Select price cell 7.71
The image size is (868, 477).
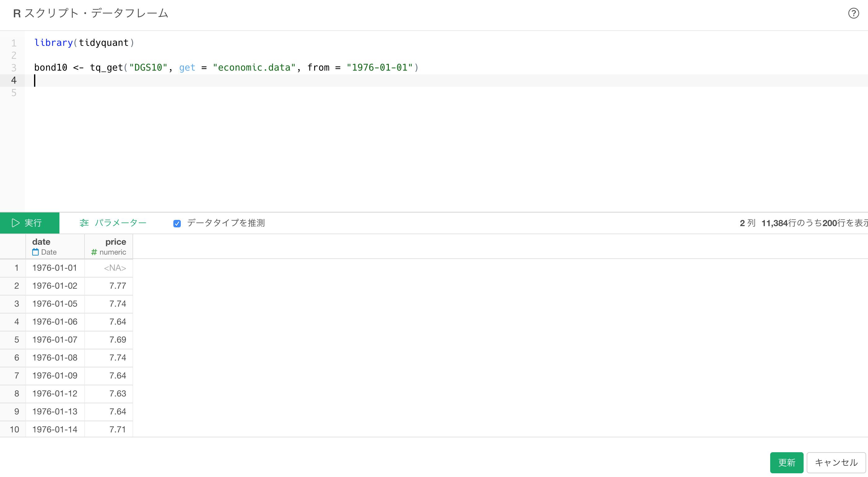click(x=108, y=429)
